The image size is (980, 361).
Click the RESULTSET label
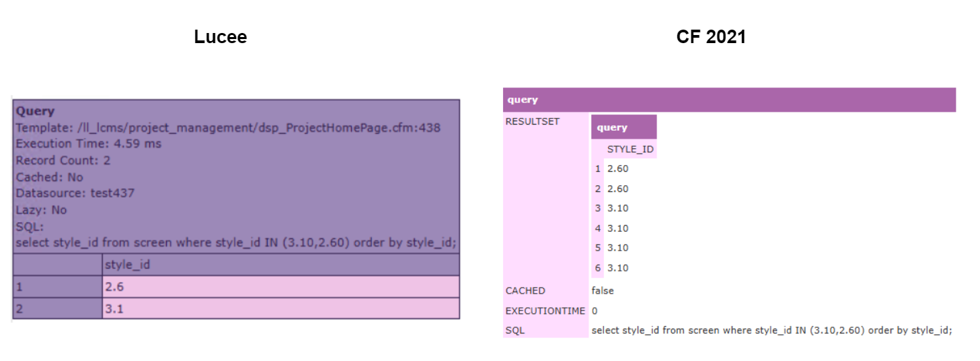click(x=532, y=122)
